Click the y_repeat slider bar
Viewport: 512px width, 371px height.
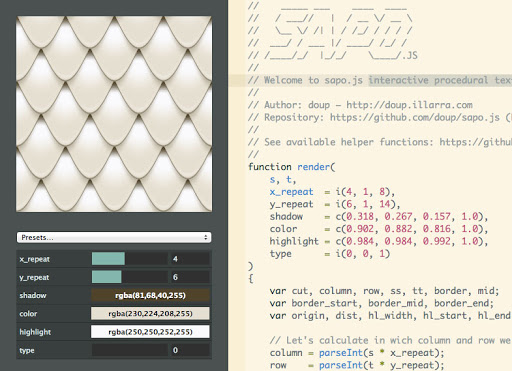129,277
